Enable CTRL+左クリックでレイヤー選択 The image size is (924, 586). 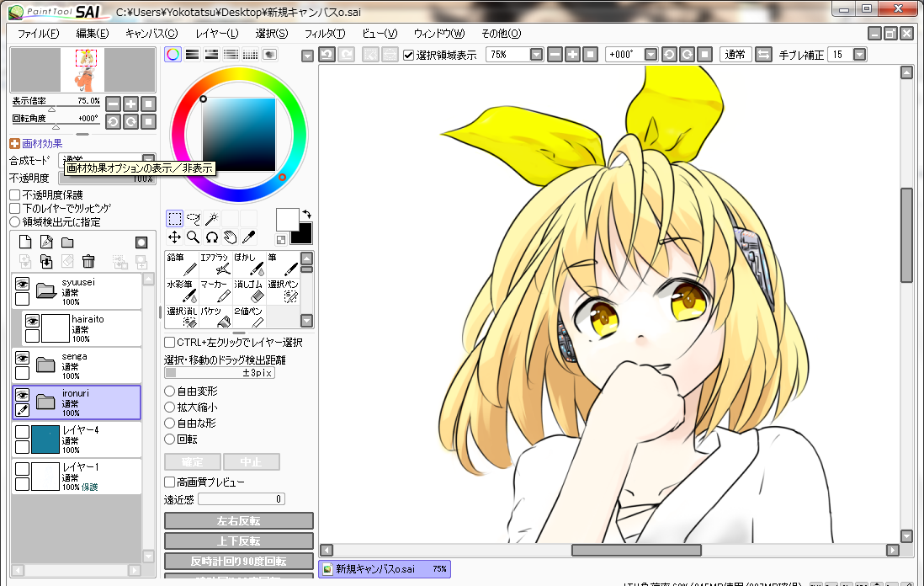pyautogui.click(x=170, y=342)
